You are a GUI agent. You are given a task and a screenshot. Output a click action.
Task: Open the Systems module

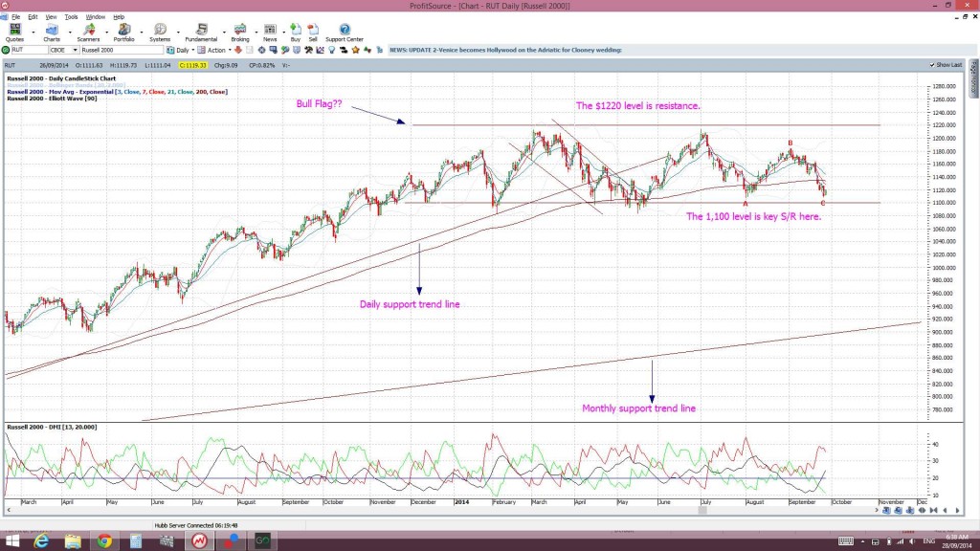[160, 32]
